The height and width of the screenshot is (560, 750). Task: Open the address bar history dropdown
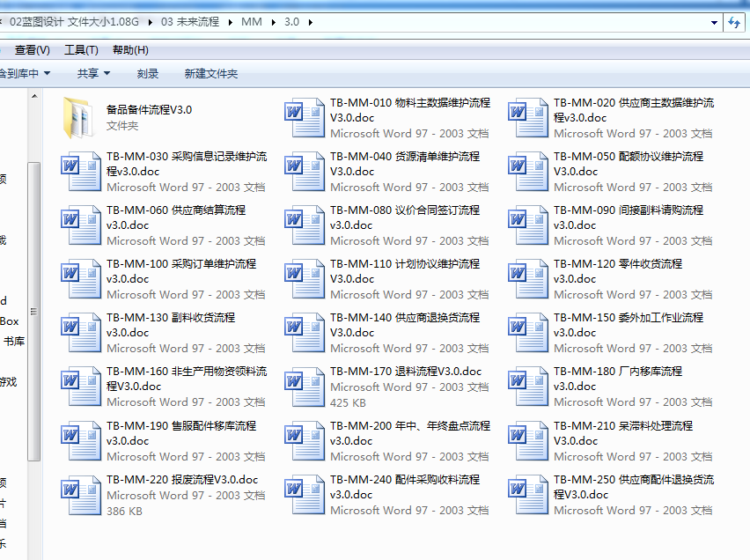pyautogui.click(x=714, y=23)
